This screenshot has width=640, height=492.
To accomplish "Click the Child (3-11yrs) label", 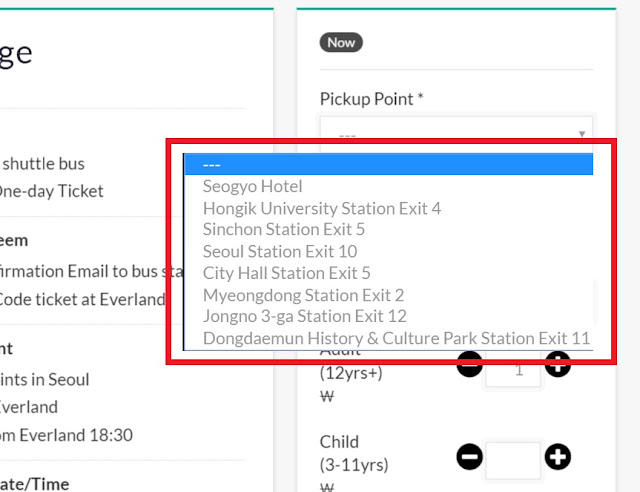I will tap(354, 453).
